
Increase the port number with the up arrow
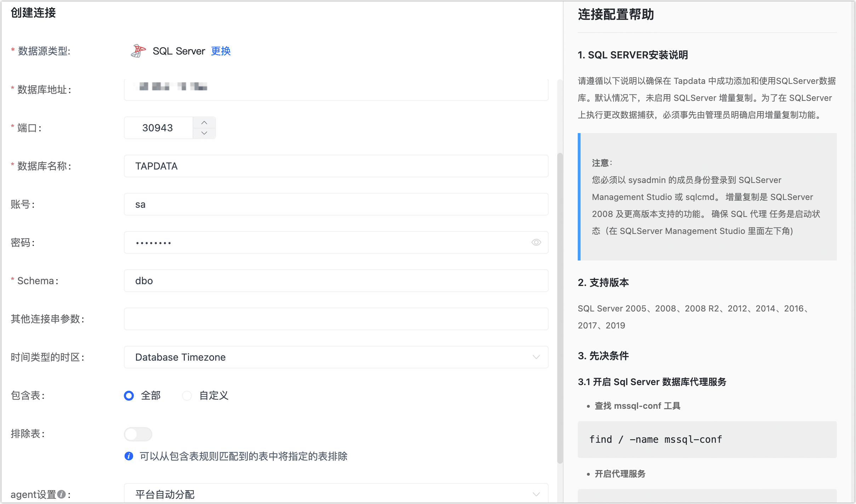(x=204, y=122)
